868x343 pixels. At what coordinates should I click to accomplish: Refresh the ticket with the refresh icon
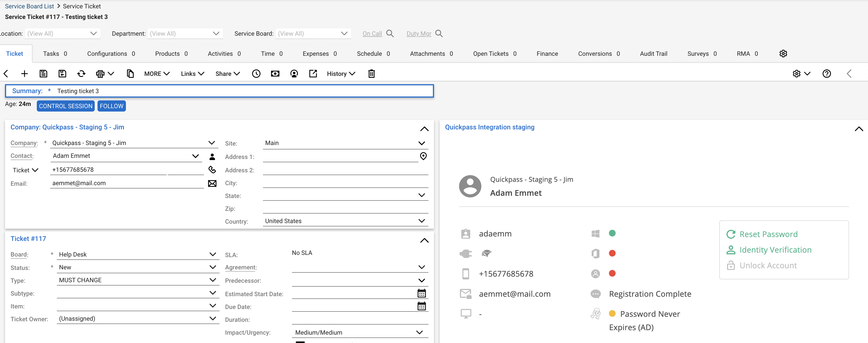pos(81,74)
